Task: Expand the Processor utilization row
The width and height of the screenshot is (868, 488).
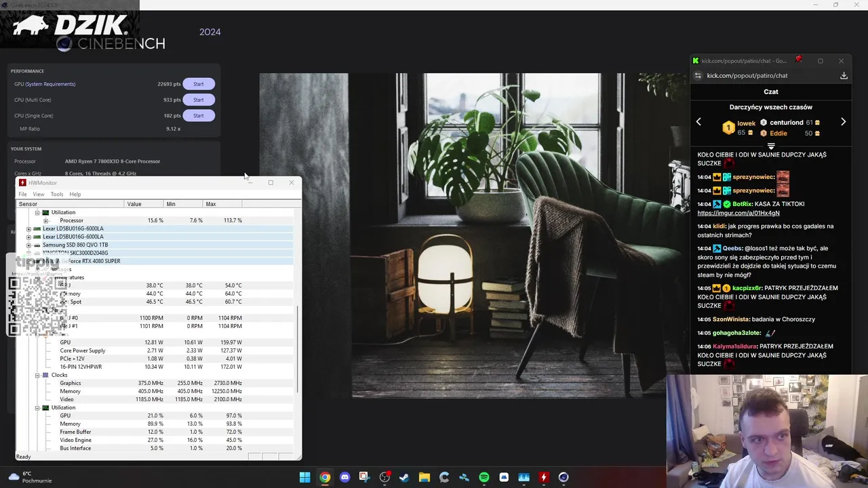Action: (45, 220)
